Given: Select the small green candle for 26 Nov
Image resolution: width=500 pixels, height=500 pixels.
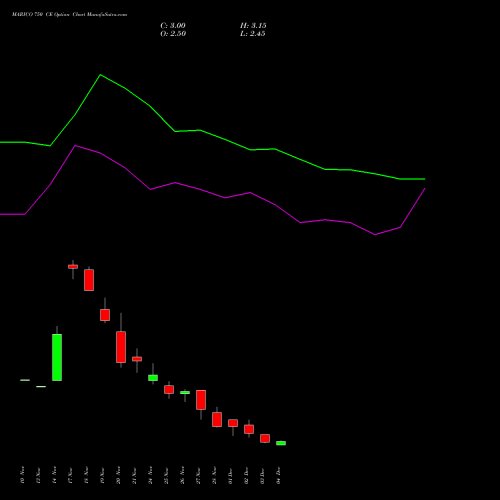Looking at the screenshot, I should 185,393.
